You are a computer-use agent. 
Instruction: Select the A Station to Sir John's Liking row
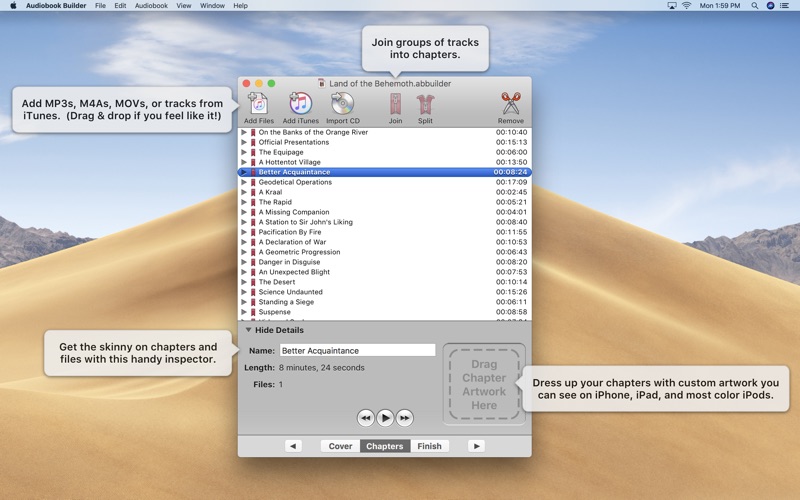pyautogui.click(x=385, y=222)
